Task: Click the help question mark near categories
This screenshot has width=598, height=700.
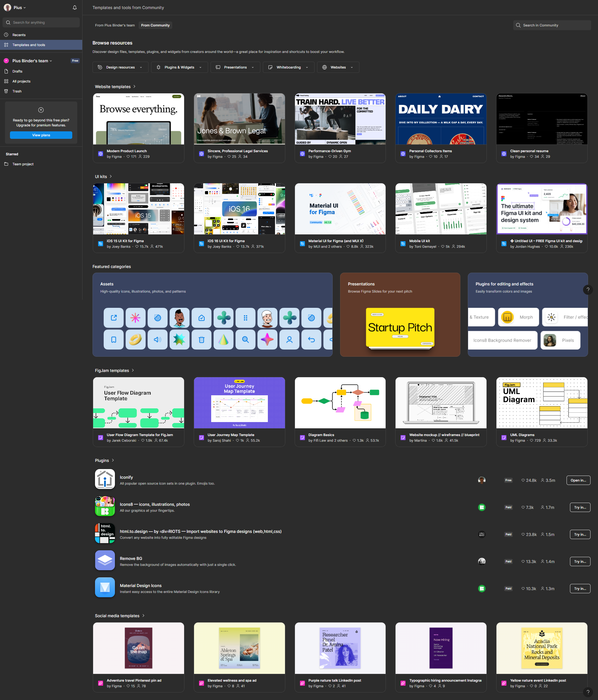Action: click(588, 289)
